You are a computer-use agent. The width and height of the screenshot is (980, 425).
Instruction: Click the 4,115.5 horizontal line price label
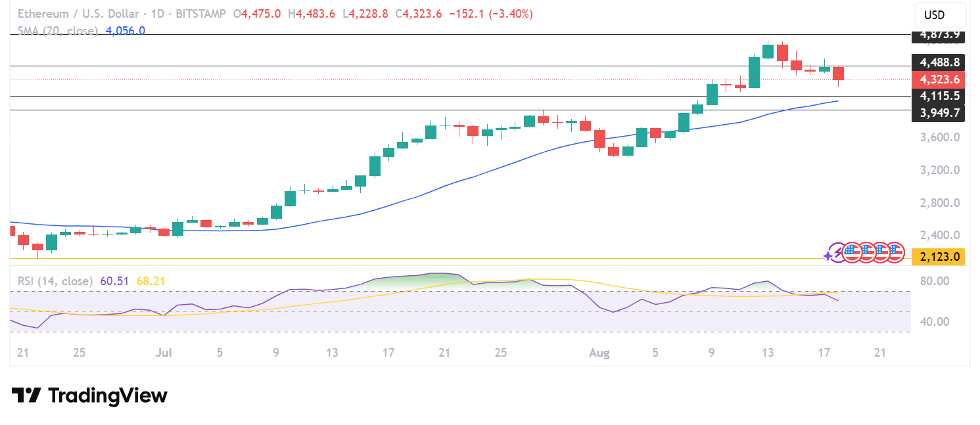[x=939, y=96]
